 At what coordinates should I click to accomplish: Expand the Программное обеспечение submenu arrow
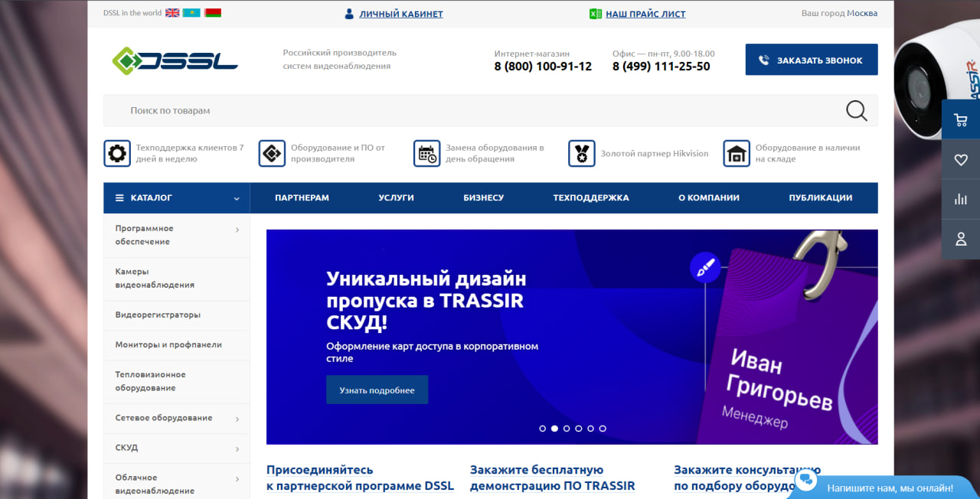point(237,230)
